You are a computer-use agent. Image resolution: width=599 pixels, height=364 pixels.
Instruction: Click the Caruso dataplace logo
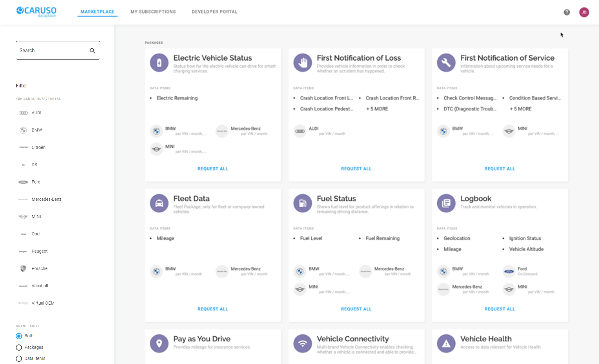36,12
